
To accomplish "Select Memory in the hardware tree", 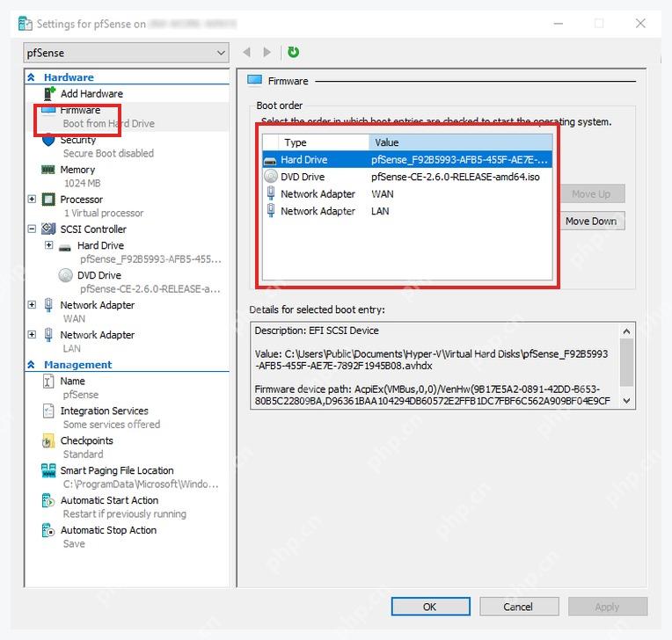I will pos(77,170).
